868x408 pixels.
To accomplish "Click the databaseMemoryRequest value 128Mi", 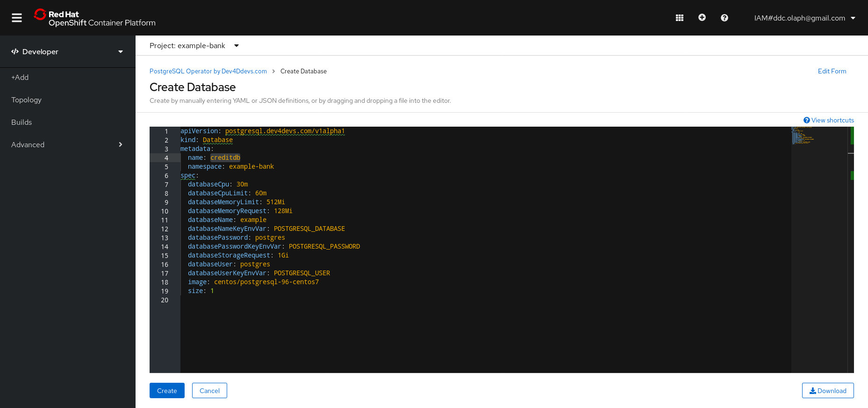I will point(283,211).
